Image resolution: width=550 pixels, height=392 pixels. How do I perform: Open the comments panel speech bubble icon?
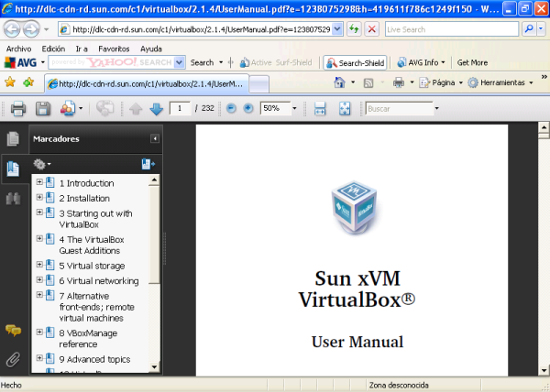[x=13, y=331]
